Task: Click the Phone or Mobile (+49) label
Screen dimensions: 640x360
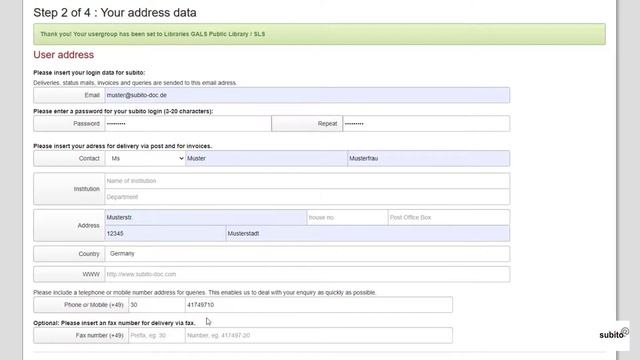Action: pyautogui.click(x=81, y=305)
